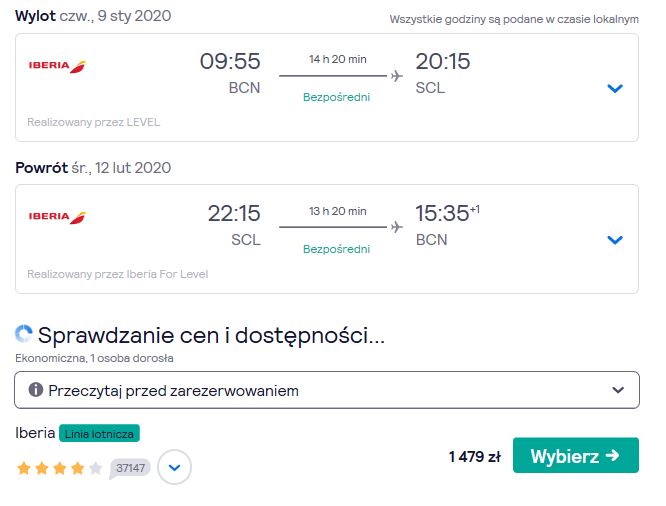Click the outbound departure time 09:55
The image size is (666, 506).
point(230,61)
